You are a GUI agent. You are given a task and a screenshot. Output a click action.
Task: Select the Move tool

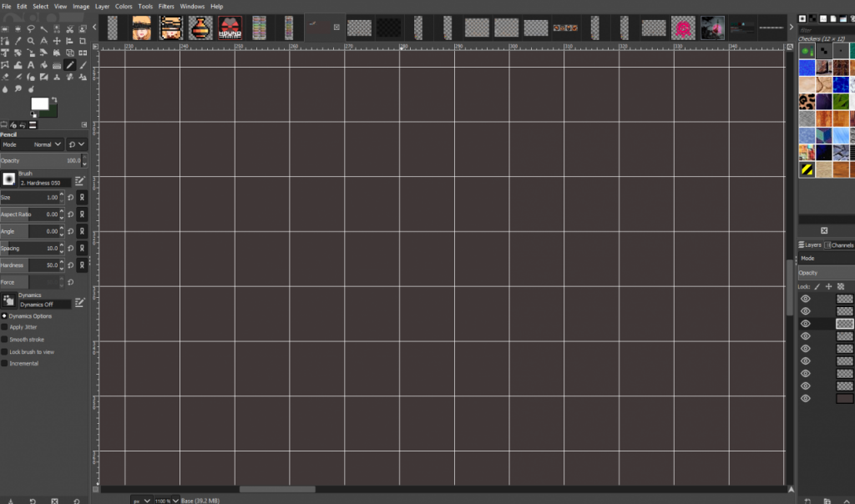point(57,39)
